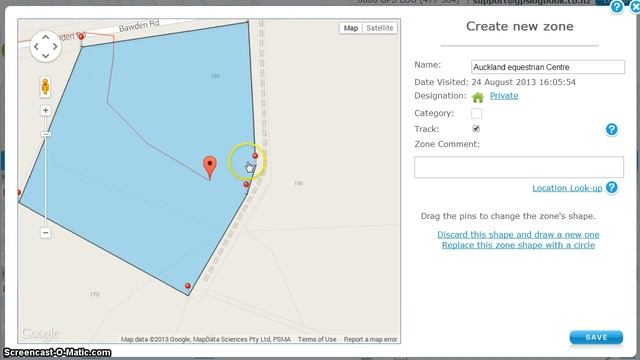Click the Date Visited value text
Image resolution: width=640 pixels, height=360 pixels.
524,82
